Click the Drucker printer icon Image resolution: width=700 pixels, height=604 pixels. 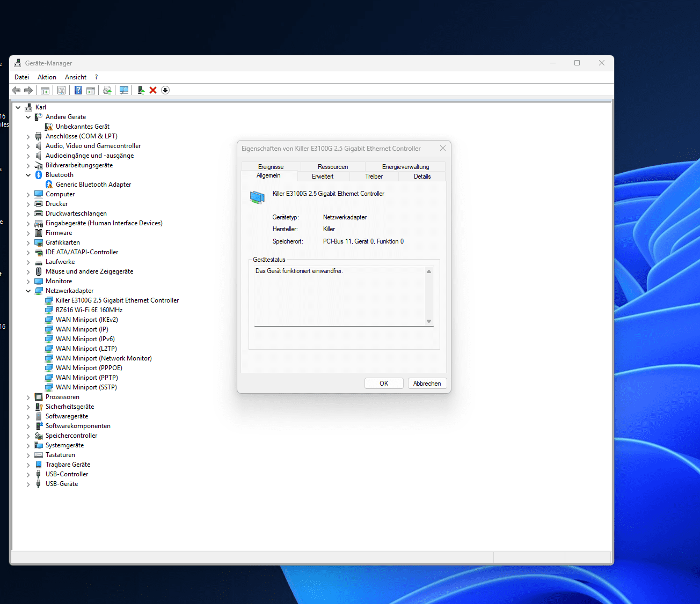coord(39,204)
